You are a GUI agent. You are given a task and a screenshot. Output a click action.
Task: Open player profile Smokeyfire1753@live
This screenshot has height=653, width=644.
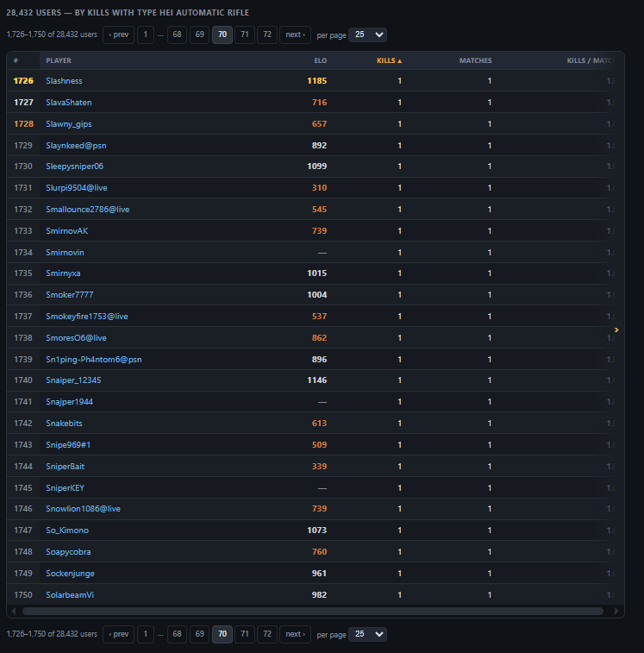coord(86,317)
